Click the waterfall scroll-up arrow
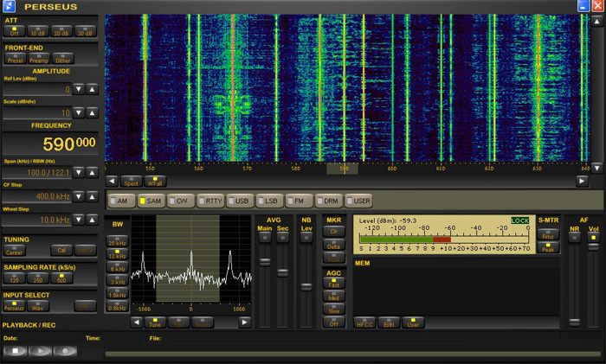 click(596, 22)
